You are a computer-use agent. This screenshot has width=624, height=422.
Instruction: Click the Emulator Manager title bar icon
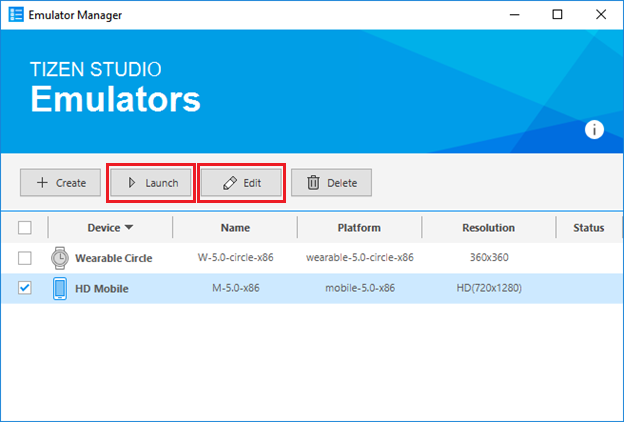coord(16,15)
